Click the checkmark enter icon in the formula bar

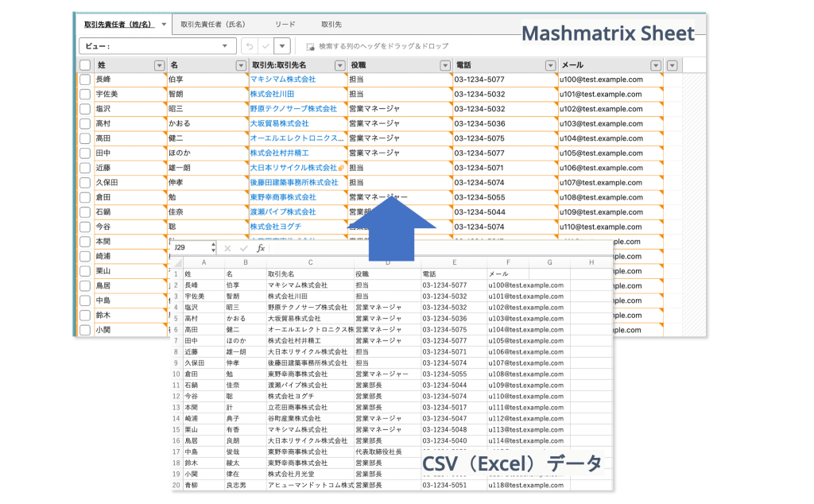tap(244, 248)
